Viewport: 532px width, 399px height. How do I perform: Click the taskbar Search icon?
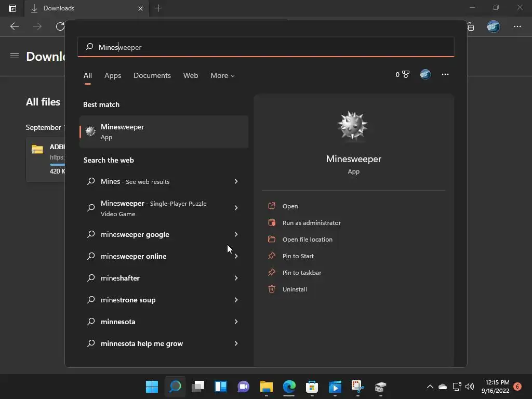(x=175, y=387)
